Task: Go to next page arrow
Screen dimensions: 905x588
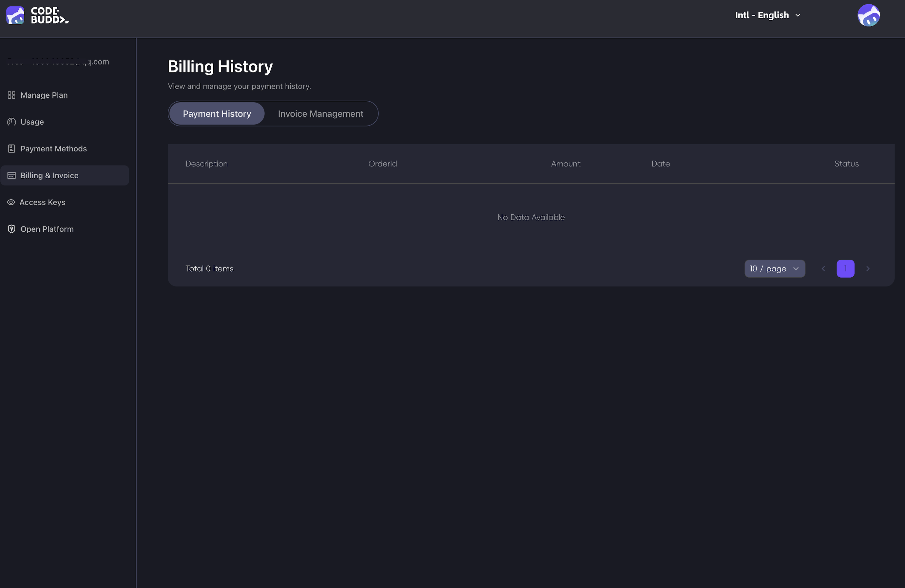Action: click(868, 268)
